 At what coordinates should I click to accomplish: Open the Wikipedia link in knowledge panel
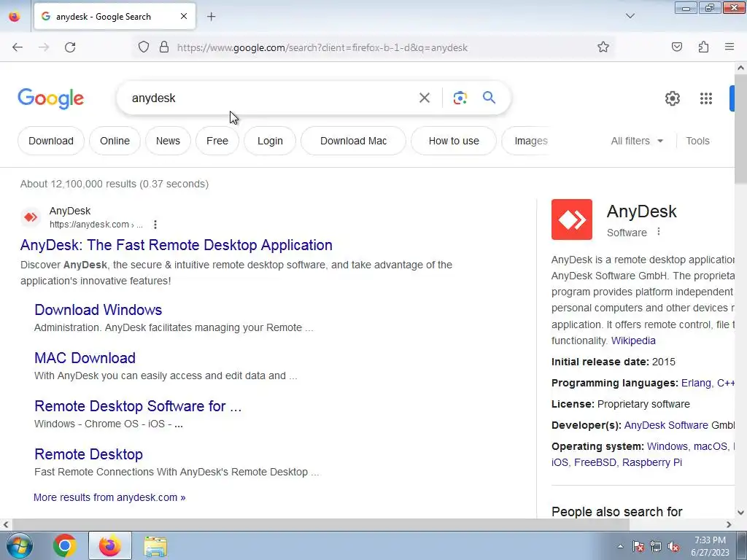pyautogui.click(x=633, y=341)
